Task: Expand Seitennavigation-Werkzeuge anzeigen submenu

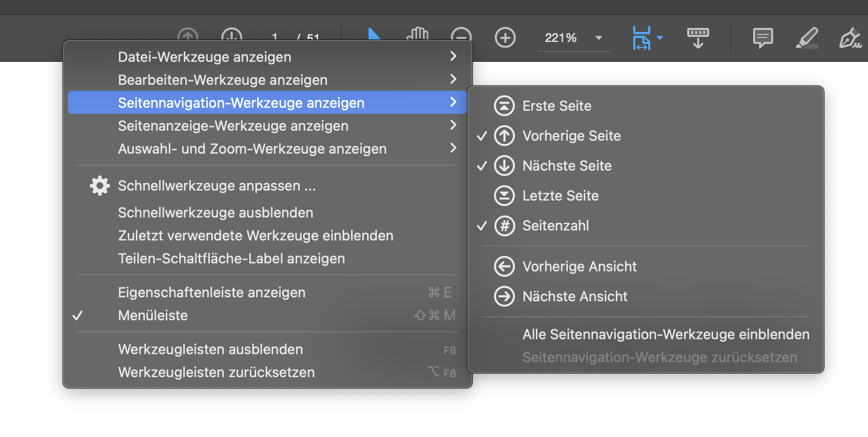Action: click(x=267, y=102)
